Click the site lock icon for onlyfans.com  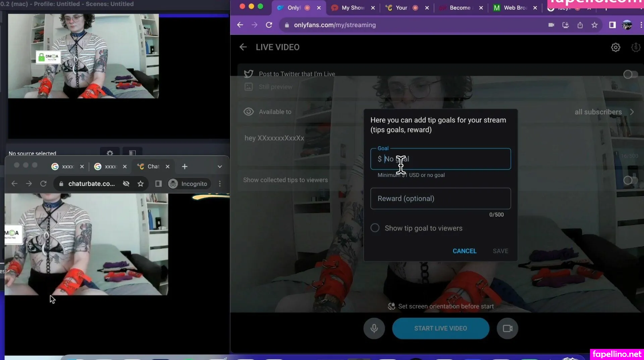click(x=287, y=25)
